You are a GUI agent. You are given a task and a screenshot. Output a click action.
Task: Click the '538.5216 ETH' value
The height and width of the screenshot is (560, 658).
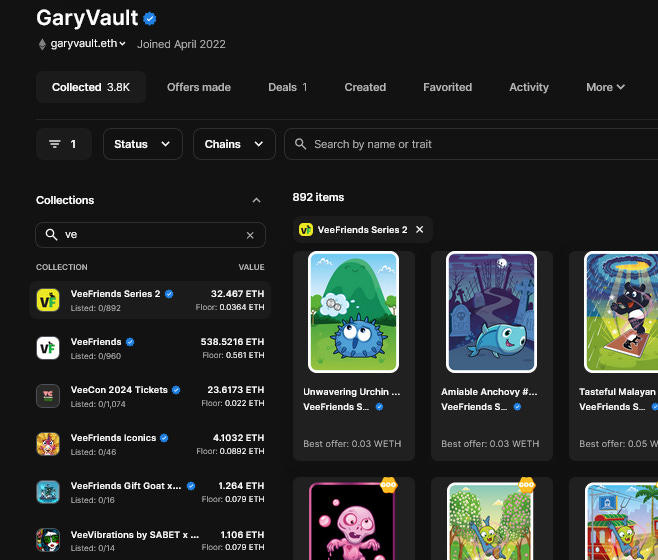point(232,342)
